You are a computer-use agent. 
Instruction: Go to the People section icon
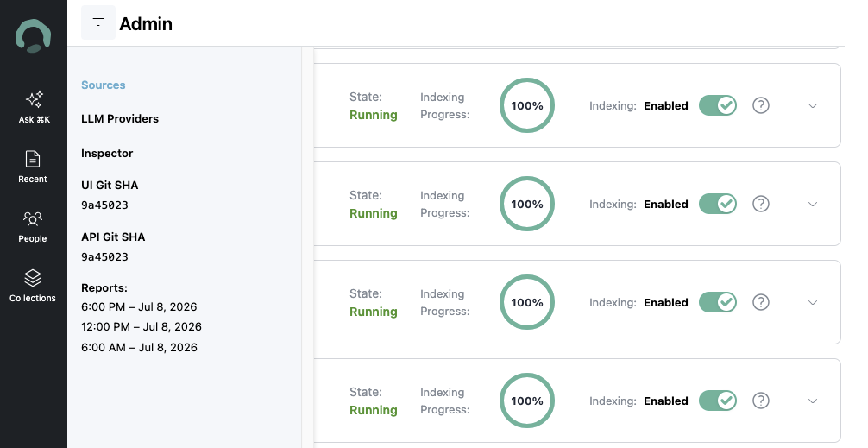tap(33, 218)
